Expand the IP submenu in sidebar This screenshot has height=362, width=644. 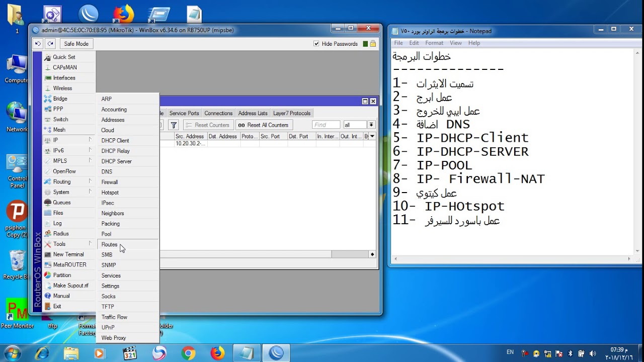[x=68, y=140]
